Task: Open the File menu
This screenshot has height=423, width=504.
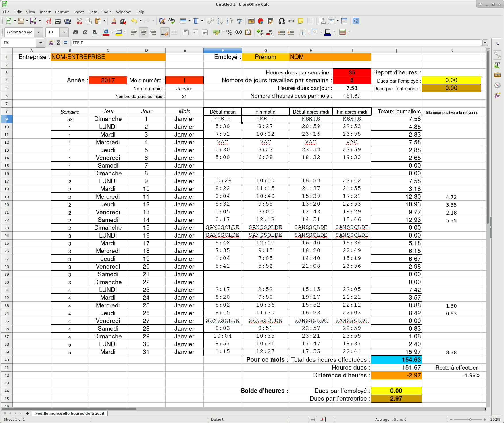Action: [6, 12]
